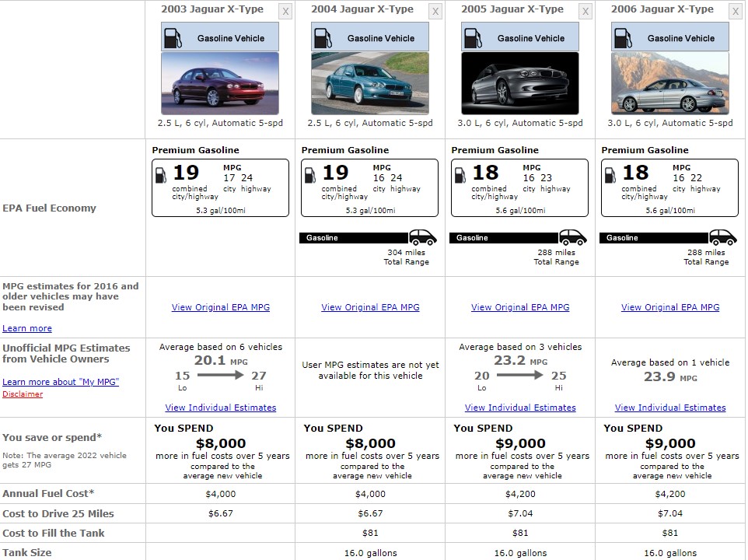Click $6.67 cost for 2003 model
The width and height of the screenshot is (748, 560).
(x=220, y=513)
